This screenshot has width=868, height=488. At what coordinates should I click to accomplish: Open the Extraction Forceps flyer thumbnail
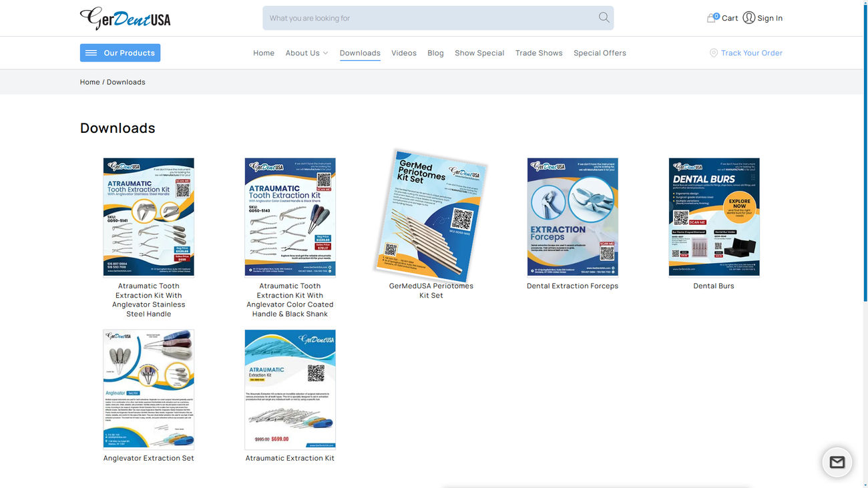click(x=573, y=217)
